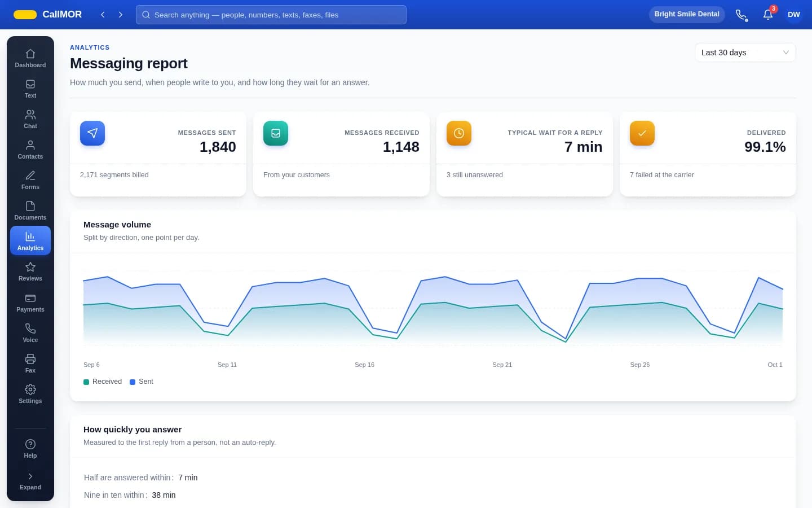Viewport: 812px width, 508px height.
Task: Open the Documents section
Action: [30, 211]
